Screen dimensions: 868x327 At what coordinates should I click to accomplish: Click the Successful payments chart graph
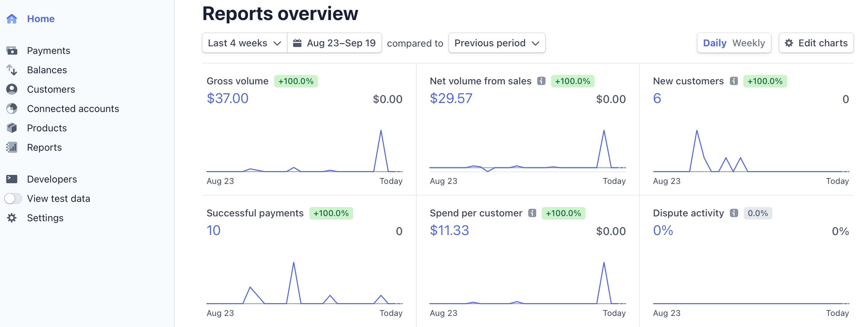pyautogui.click(x=304, y=283)
